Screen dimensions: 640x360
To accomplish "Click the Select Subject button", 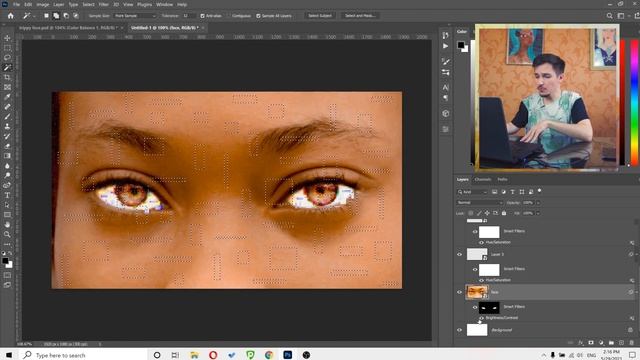I will [x=320, y=16].
